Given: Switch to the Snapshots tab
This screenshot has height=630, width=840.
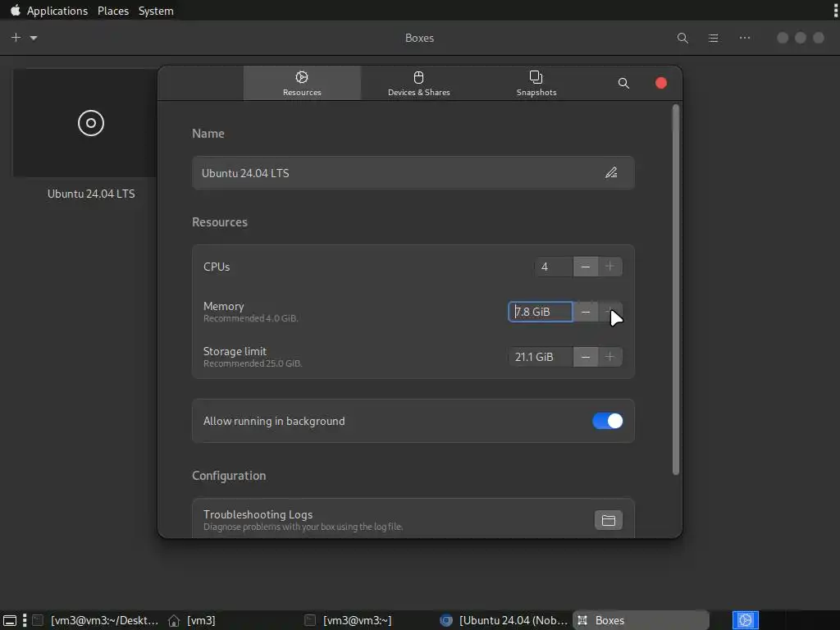Looking at the screenshot, I should pos(536,84).
